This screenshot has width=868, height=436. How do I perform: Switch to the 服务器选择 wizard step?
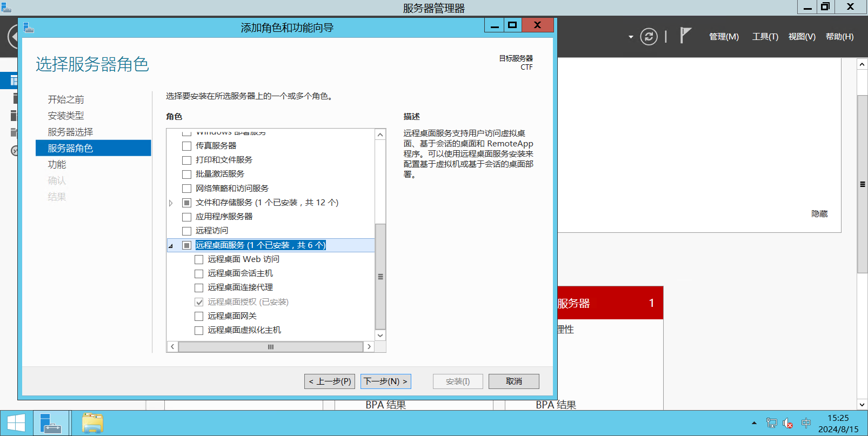70,132
